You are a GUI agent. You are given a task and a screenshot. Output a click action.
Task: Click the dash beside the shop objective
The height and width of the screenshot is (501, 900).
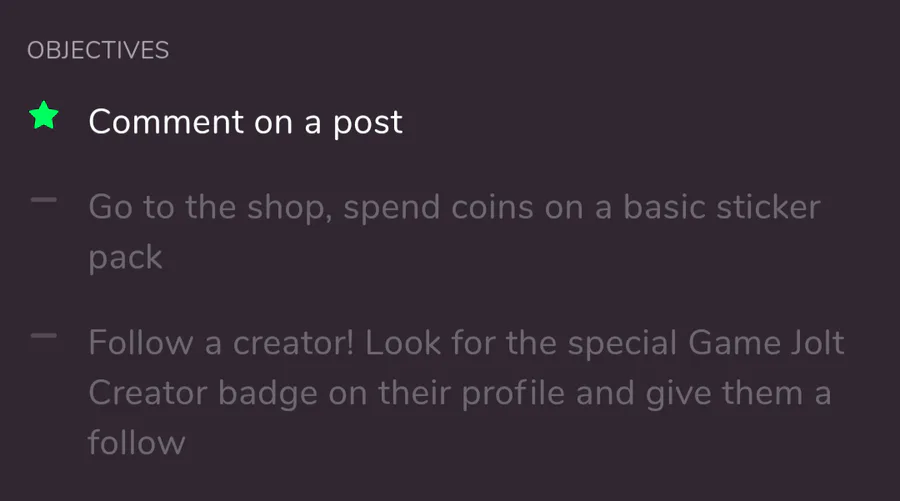tap(43, 201)
